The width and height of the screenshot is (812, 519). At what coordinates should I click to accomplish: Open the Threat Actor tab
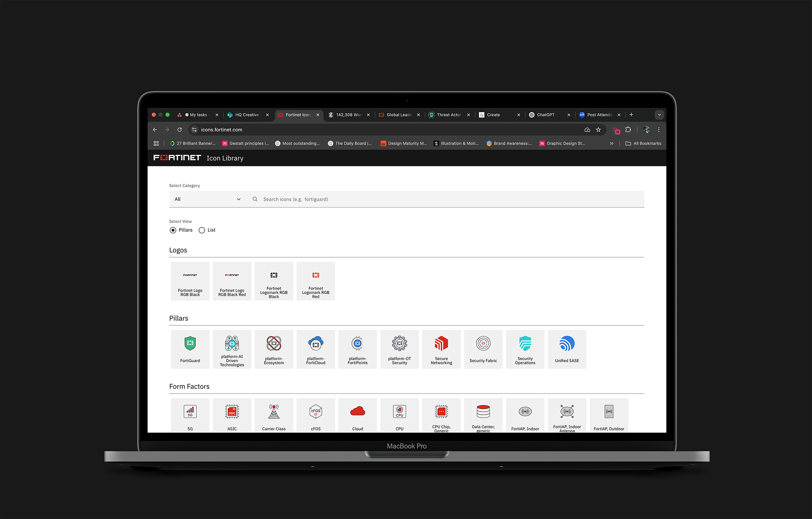click(448, 115)
